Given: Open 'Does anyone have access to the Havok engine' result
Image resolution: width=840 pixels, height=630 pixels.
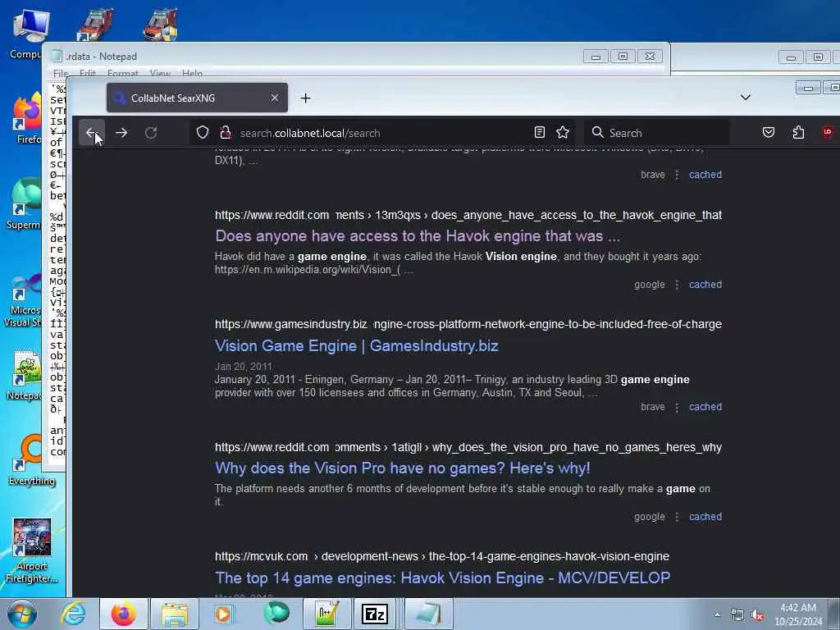Looking at the screenshot, I should (418, 236).
